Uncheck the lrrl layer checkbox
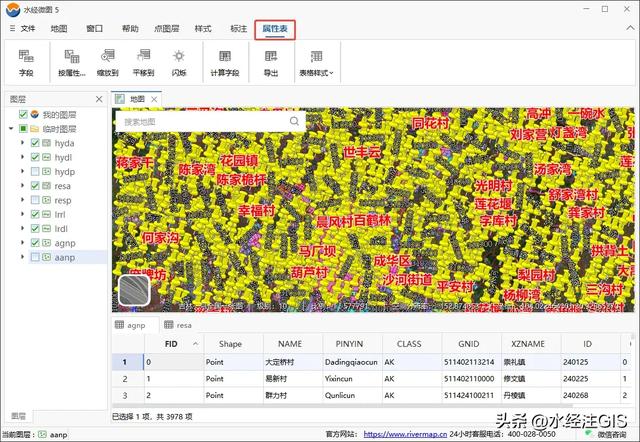Image resolution: width=640 pixels, height=442 pixels. 35,214
